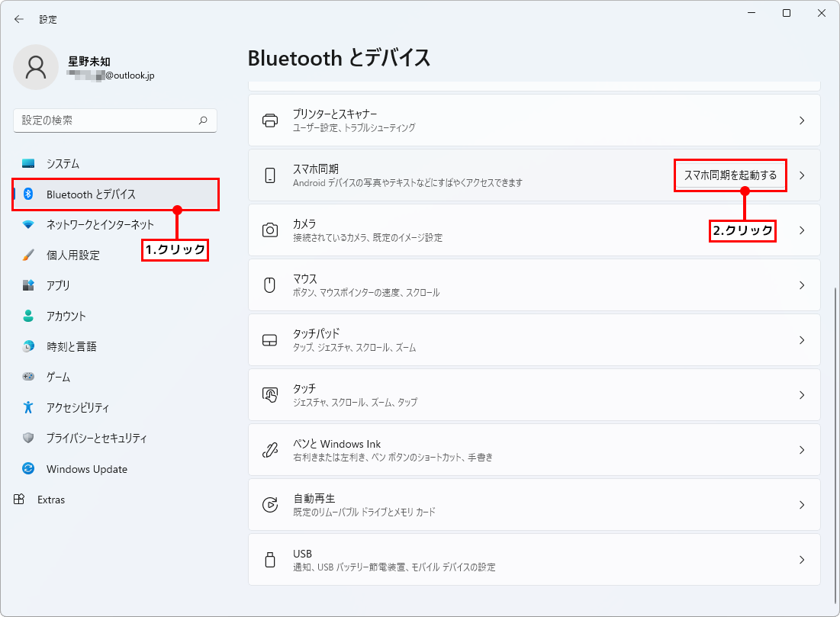Click the touch hand icon

click(270, 395)
